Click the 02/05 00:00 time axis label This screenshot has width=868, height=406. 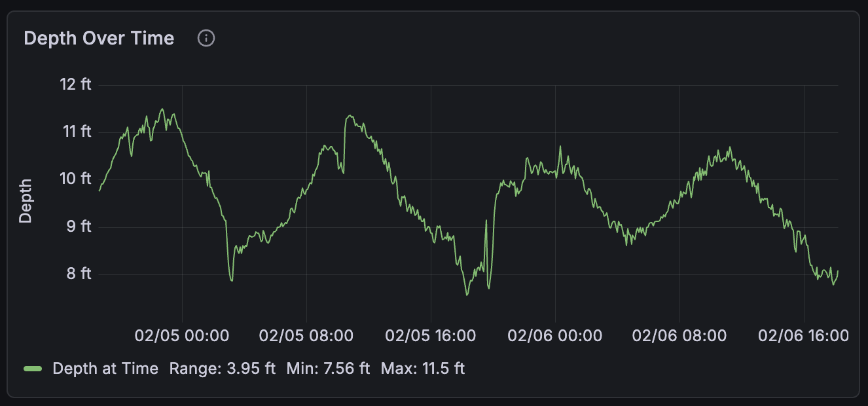[182, 336]
